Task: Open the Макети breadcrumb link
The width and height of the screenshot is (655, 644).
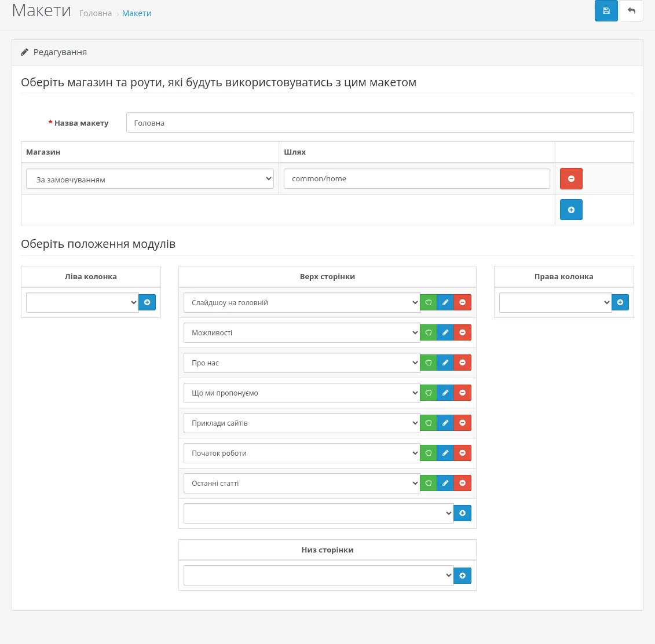Action: point(137,13)
